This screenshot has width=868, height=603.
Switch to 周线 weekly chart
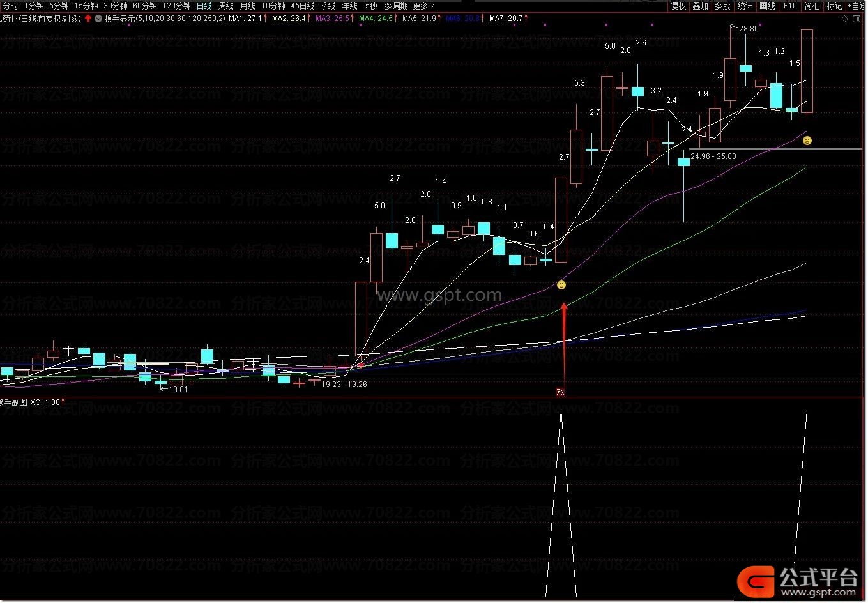coord(226,6)
